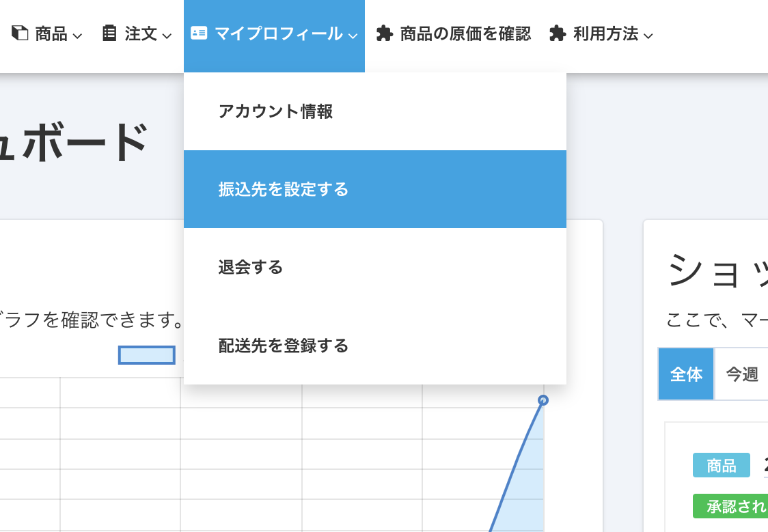Open 配送先を登録する menu item
768x532 pixels.
pyautogui.click(x=283, y=346)
